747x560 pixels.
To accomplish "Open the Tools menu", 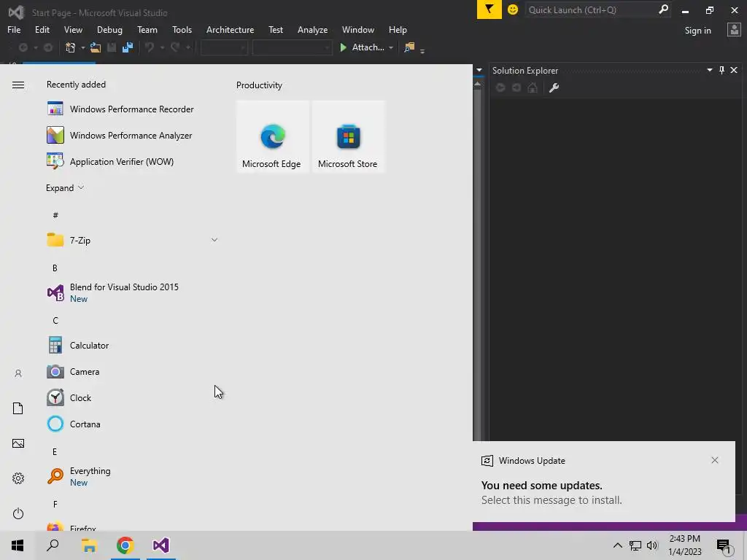I will click(x=182, y=29).
